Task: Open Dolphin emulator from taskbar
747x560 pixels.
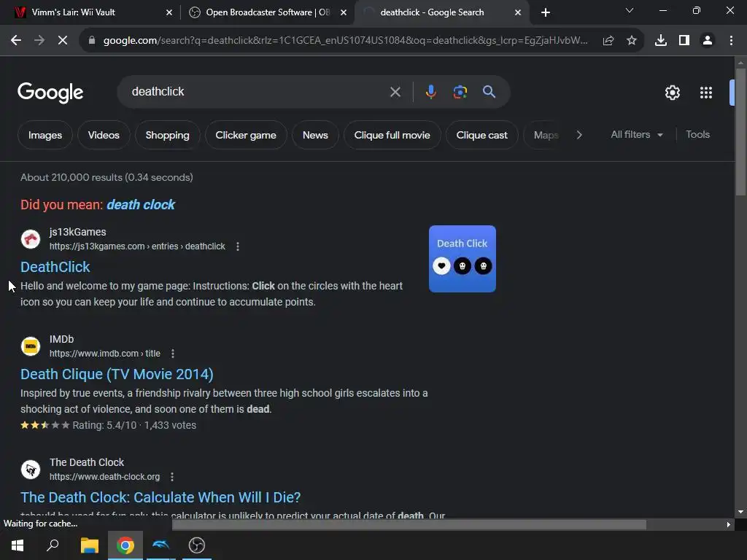Action: tap(161, 545)
